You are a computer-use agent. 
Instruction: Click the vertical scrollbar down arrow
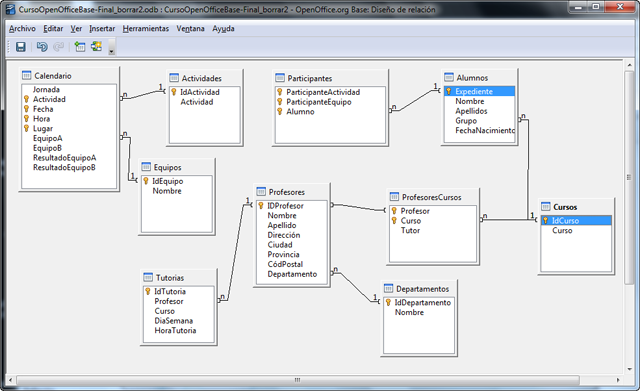629,369
